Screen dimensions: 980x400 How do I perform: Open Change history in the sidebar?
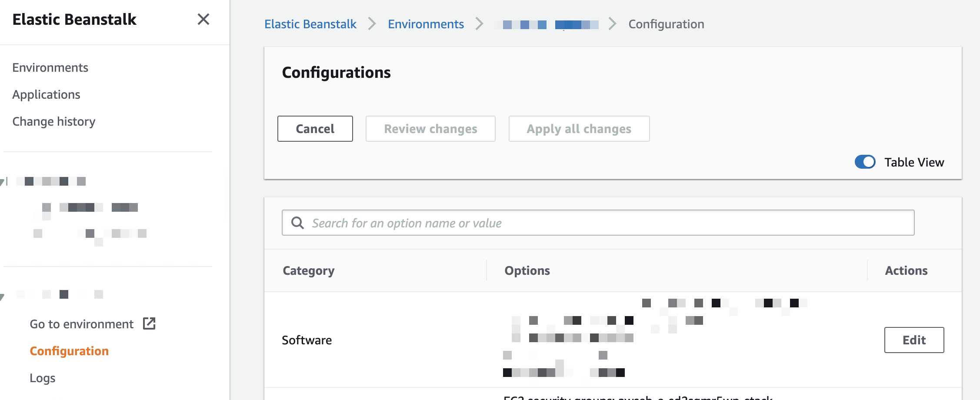(53, 121)
